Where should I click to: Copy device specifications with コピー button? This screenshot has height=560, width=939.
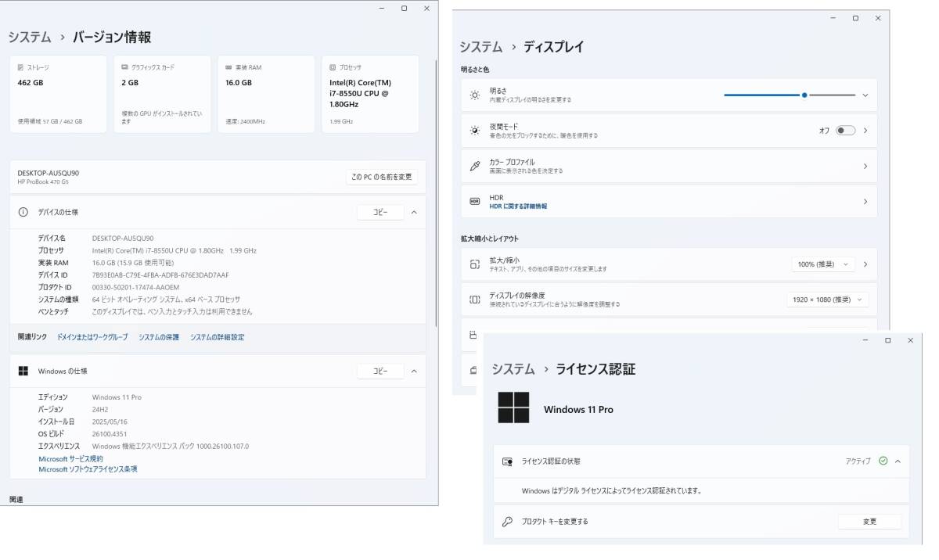[380, 212]
